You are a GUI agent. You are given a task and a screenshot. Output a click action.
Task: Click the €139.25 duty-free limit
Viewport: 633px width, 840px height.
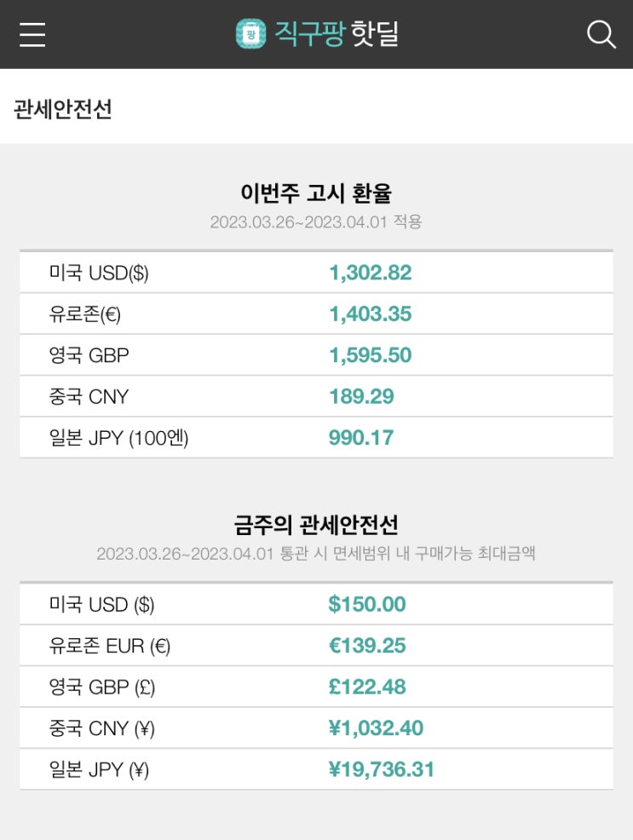click(x=366, y=646)
